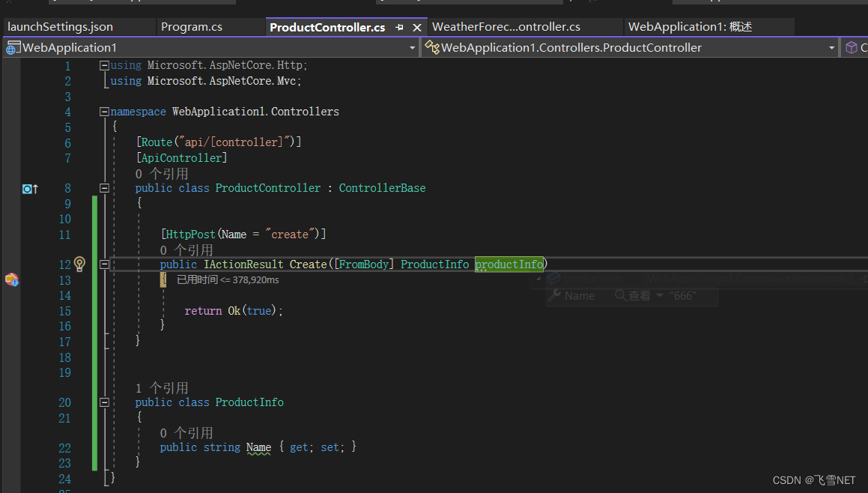Click the lightbulb quick actions icon at line 12
The image size is (868, 493).
click(x=80, y=264)
